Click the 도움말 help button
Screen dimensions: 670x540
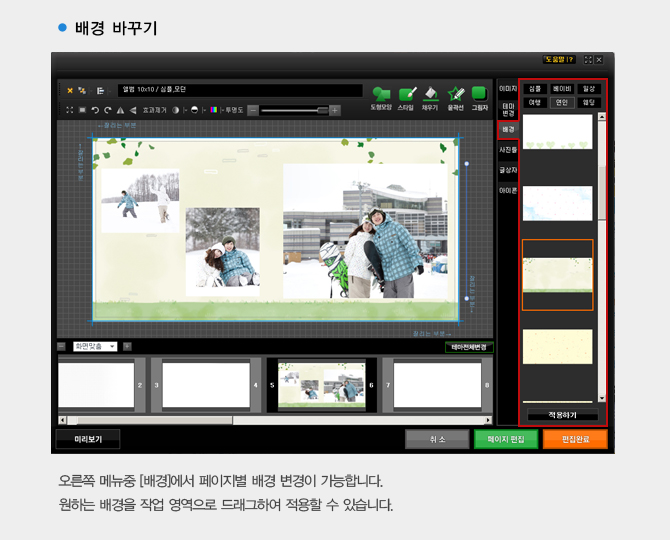pyautogui.click(x=559, y=59)
